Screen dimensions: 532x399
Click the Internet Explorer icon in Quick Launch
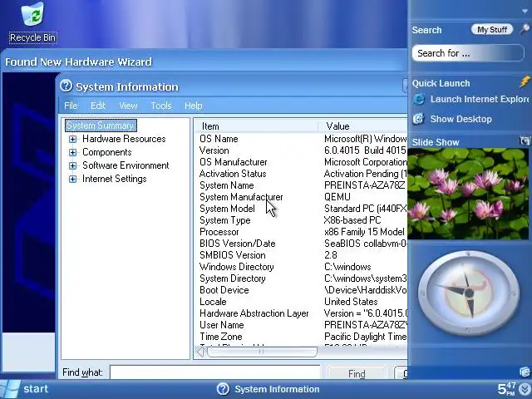419,99
